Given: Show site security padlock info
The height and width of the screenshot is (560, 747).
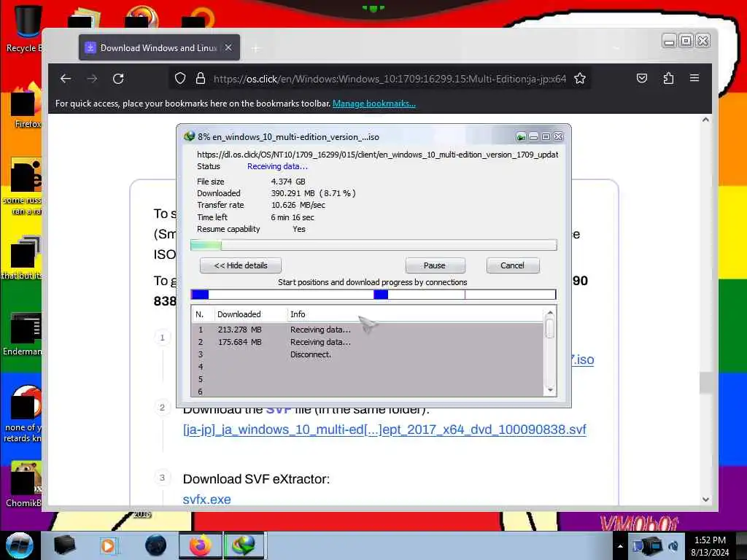Looking at the screenshot, I should [x=201, y=79].
